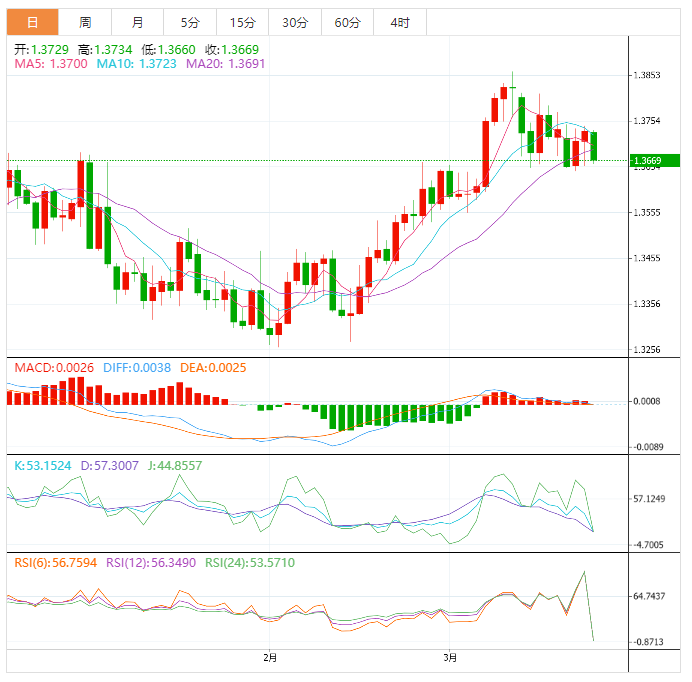Click the 2月 date marker on time axis
Image resolution: width=692 pixels, height=682 pixels.
click(269, 657)
